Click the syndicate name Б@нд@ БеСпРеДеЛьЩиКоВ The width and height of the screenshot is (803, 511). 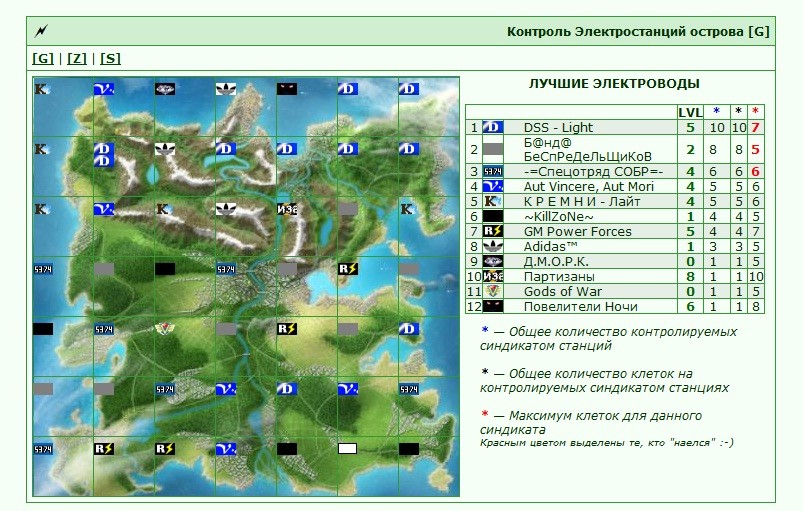(x=587, y=150)
